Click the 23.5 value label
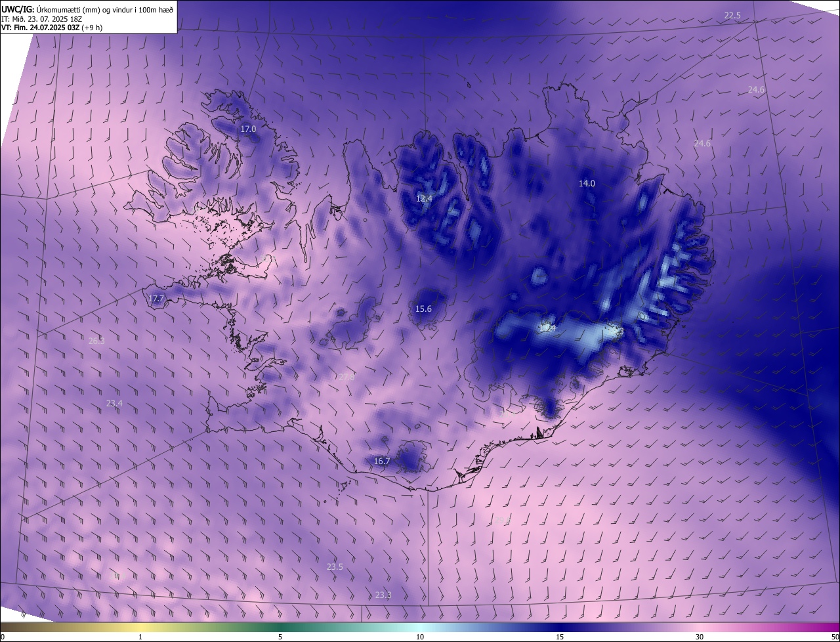The height and width of the screenshot is (642, 840). pyautogui.click(x=335, y=567)
